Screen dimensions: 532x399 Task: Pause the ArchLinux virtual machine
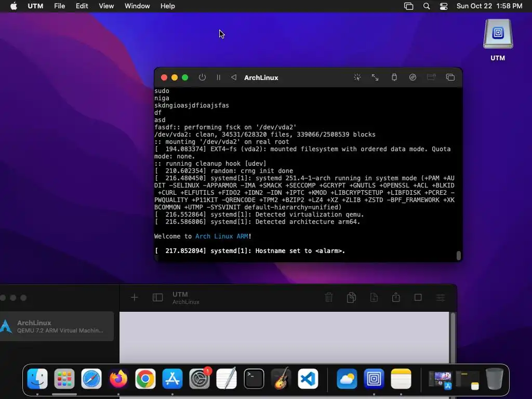click(219, 77)
